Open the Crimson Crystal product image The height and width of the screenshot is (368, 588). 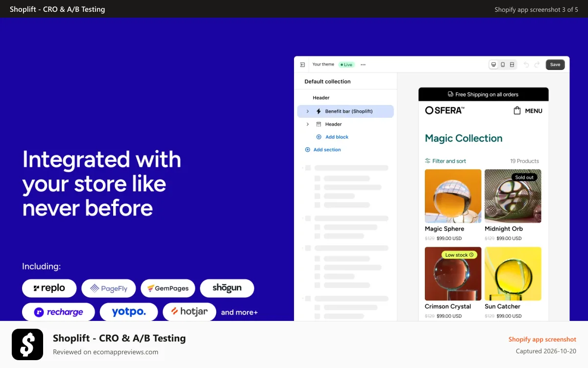click(453, 274)
